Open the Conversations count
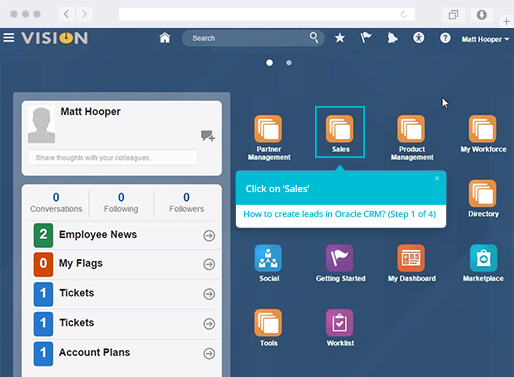Viewport: 514px width, 377px height. point(56,202)
